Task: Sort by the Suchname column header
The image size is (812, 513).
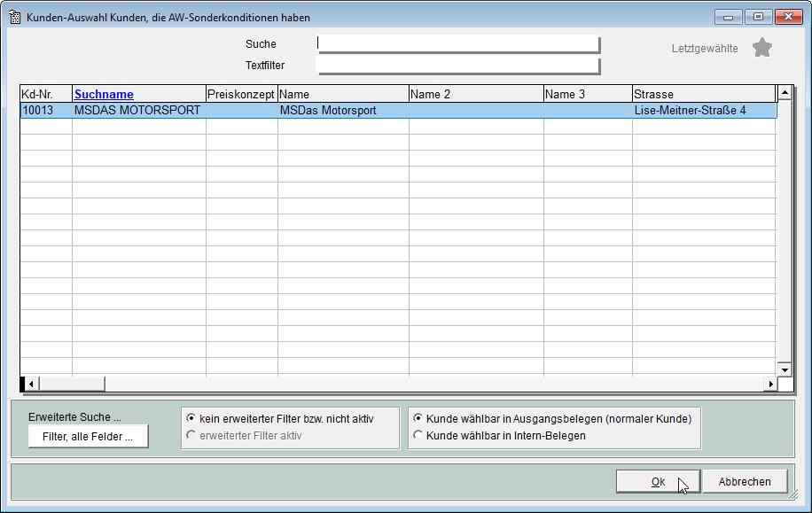Action: (139, 94)
